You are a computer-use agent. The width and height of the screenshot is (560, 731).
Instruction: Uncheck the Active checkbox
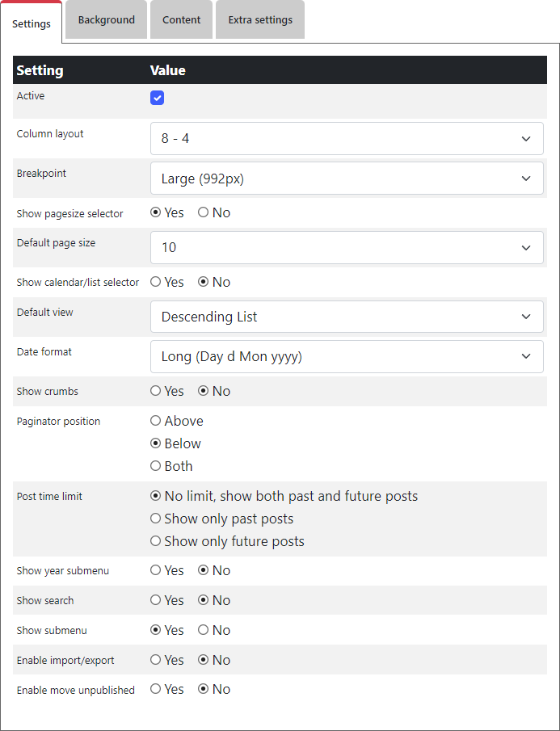[158, 98]
